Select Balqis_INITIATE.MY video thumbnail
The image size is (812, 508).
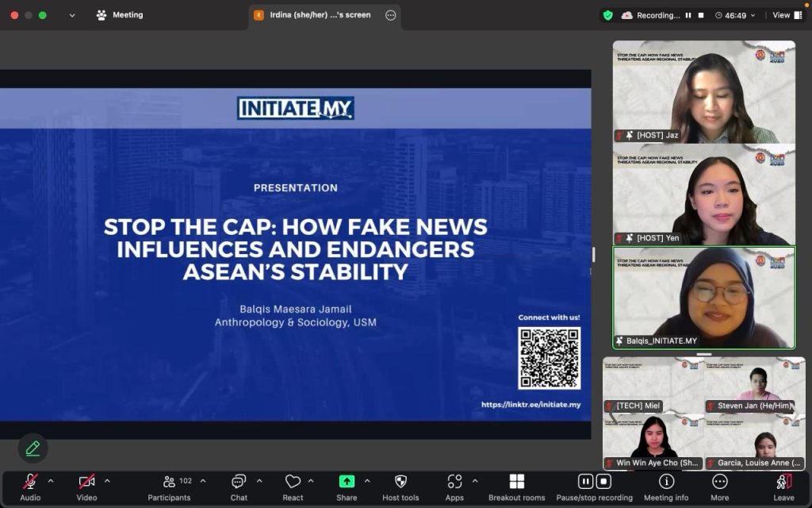click(x=703, y=298)
